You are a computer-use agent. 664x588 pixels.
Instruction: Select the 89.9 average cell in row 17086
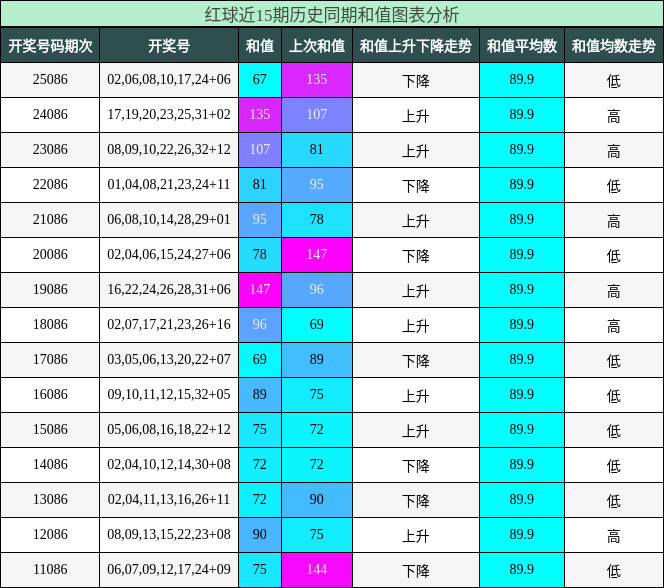coord(522,360)
